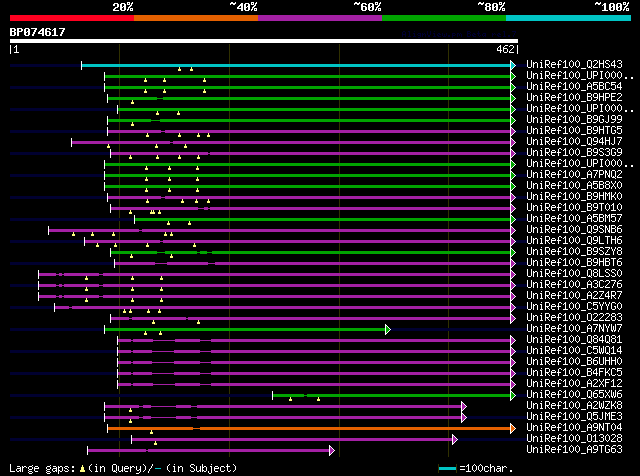Click the white BP074617 query sequence bar
Image resolution: width=640 pixels, height=476 pixels.
(x=264, y=41)
